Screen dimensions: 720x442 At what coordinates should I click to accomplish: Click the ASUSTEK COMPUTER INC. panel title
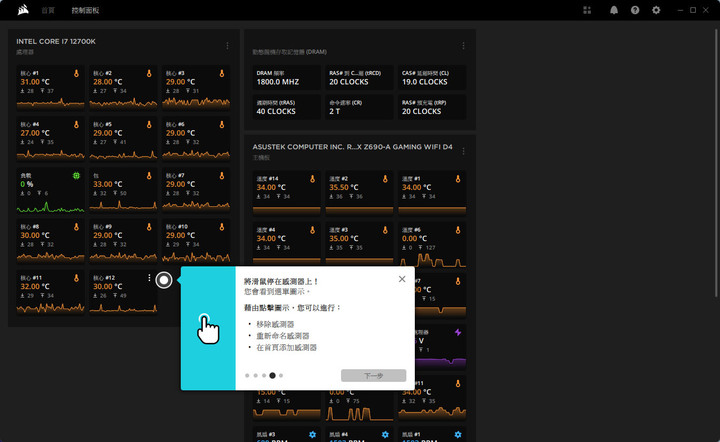(352, 147)
